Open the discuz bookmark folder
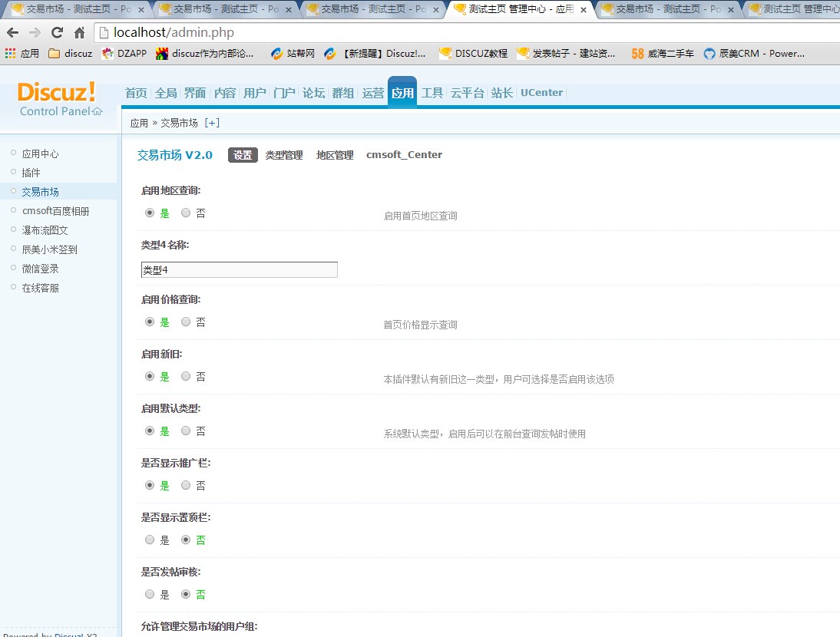840x637 pixels. pyautogui.click(x=70, y=54)
